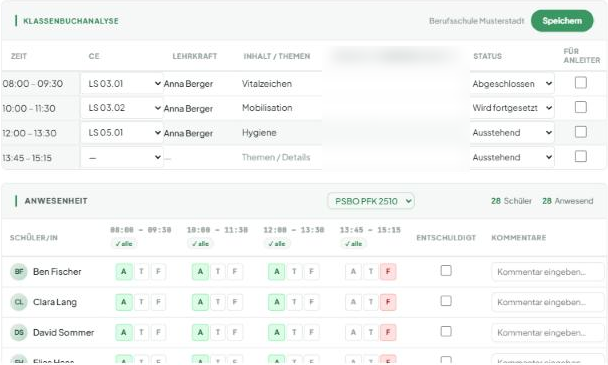Screen dimensions: 608x365
Task: Set Ben Fischer 10:00 slot to A
Action: pos(200,272)
